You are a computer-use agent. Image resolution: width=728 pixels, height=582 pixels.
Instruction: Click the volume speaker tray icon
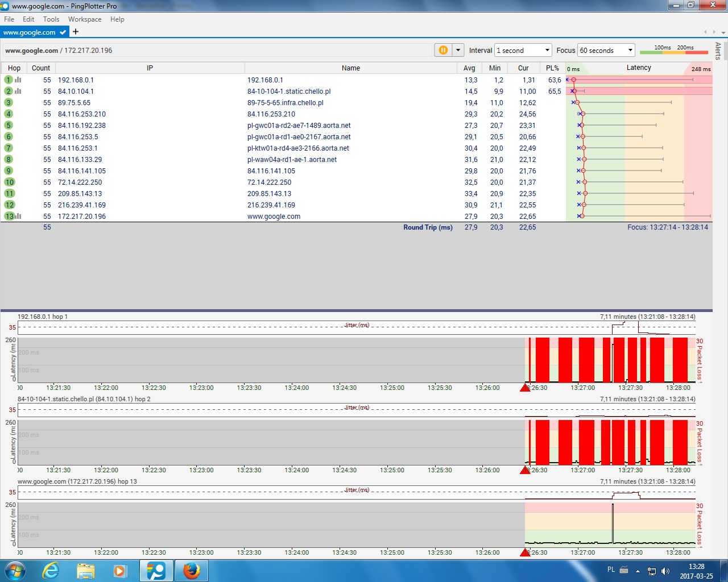pyautogui.click(x=665, y=571)
